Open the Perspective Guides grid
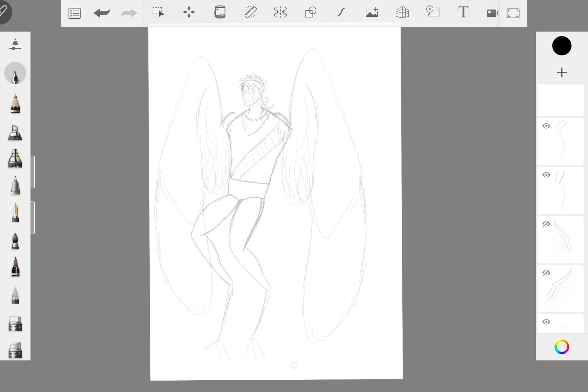Screen dimensions: 588x392 tap(402, 12)
